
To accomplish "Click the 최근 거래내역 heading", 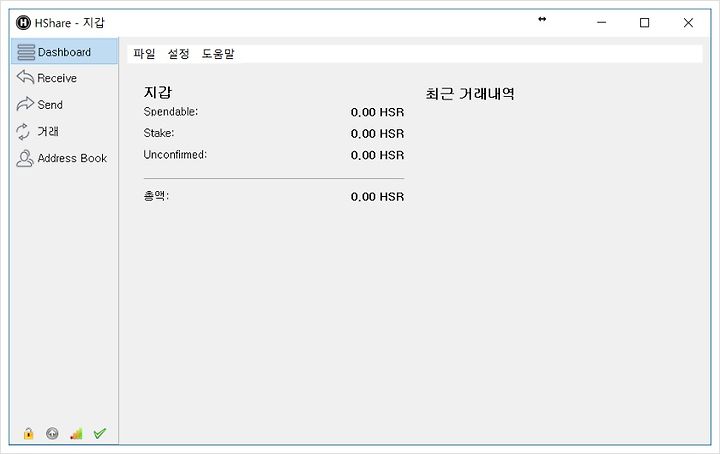I will 470,94.
